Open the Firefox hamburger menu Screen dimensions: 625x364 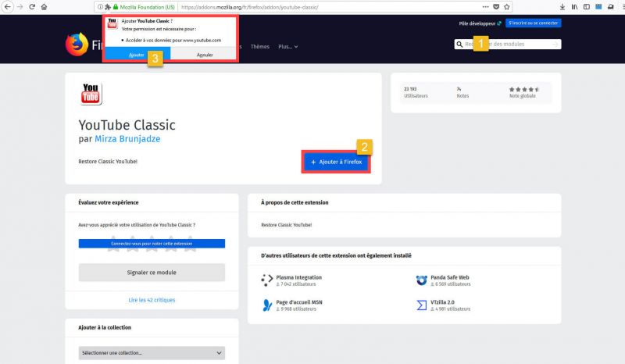(617, 6)
